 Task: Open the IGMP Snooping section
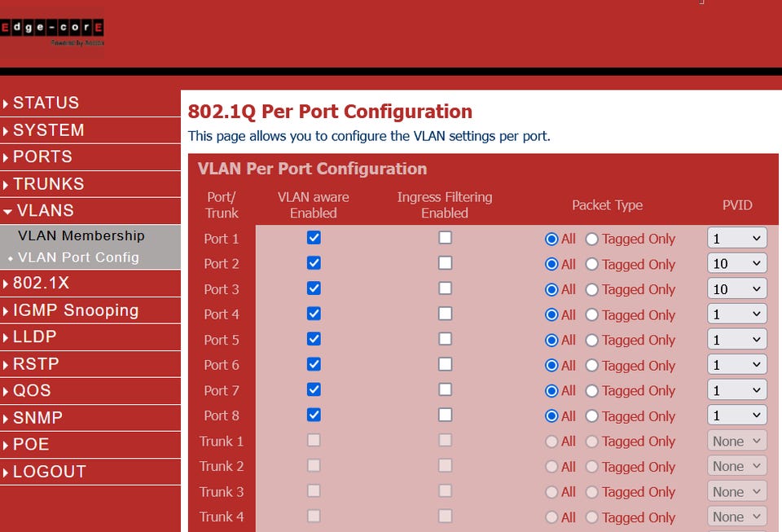76,310
